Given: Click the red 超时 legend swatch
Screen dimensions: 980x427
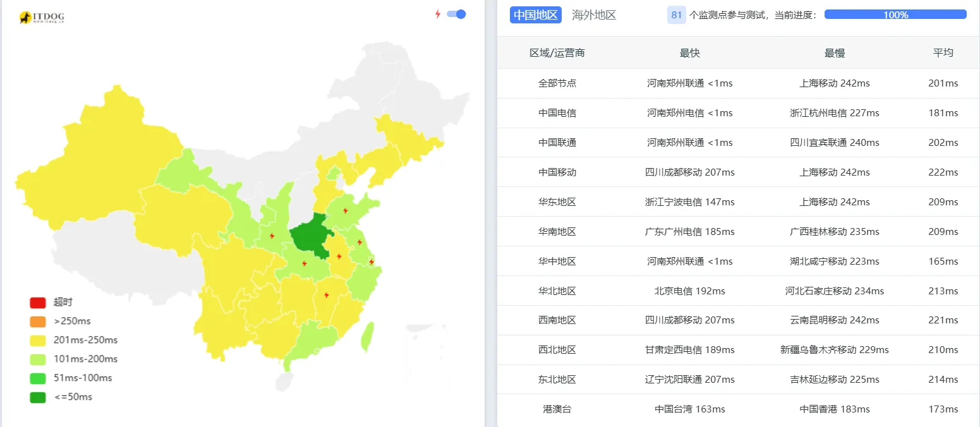Looking at the screenshot, I should [x=38, y=303].
